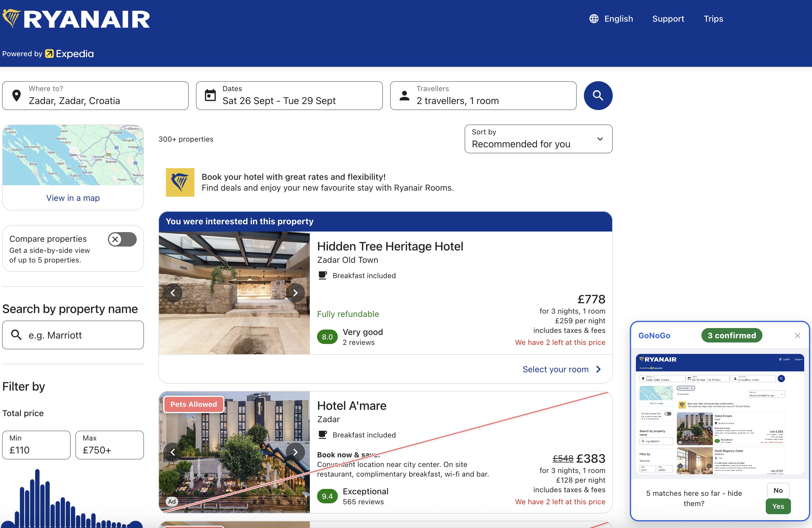Viewport: 812px width, 528px height.
Task: Click the Expedia logo under Powered by
Action: (x=70, y=54)
